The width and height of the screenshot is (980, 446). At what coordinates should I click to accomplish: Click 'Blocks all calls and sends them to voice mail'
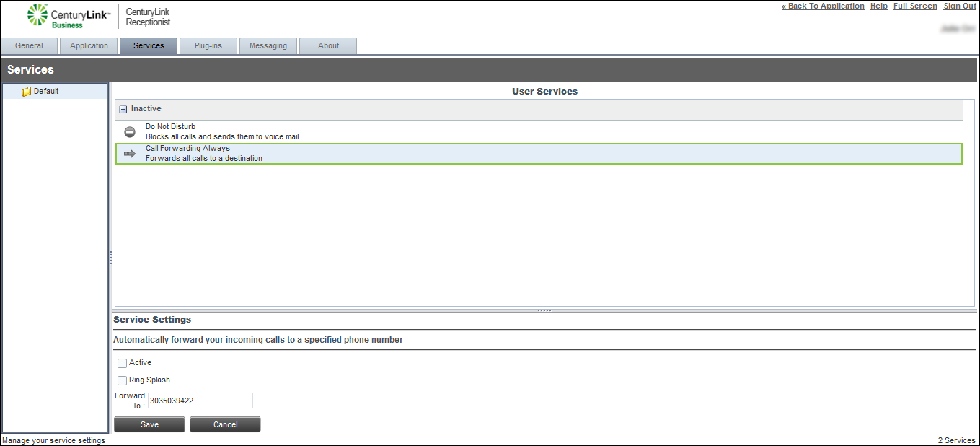pyautogui.click(x=222, y=136)
